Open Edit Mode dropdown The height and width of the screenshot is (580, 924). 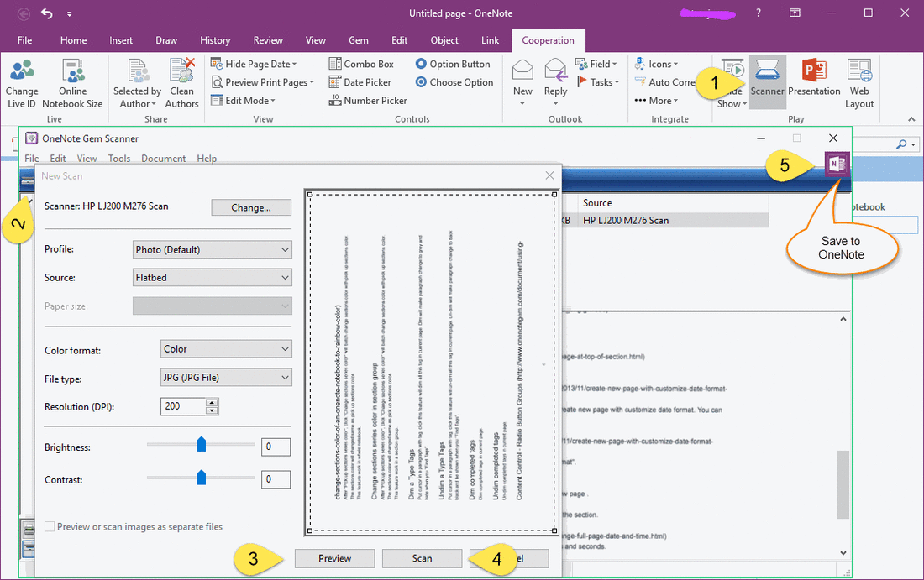pyautogui.click(x=243, y=101)
